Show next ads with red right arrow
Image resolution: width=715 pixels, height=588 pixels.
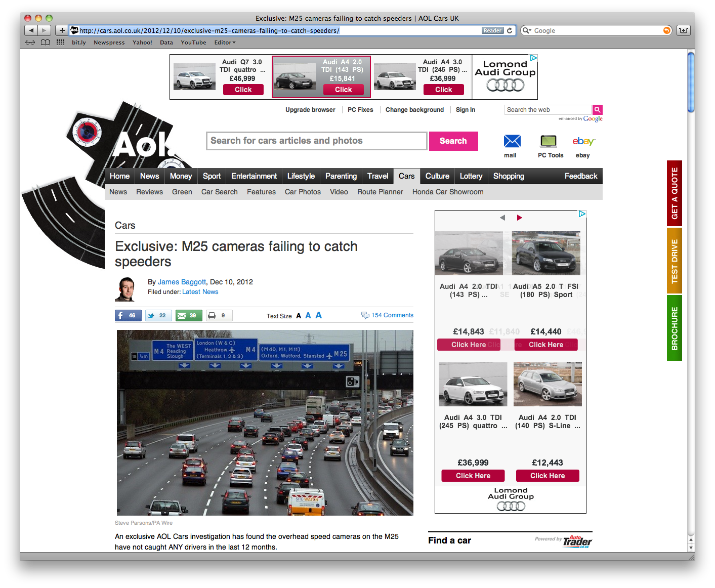click(519, 218)
